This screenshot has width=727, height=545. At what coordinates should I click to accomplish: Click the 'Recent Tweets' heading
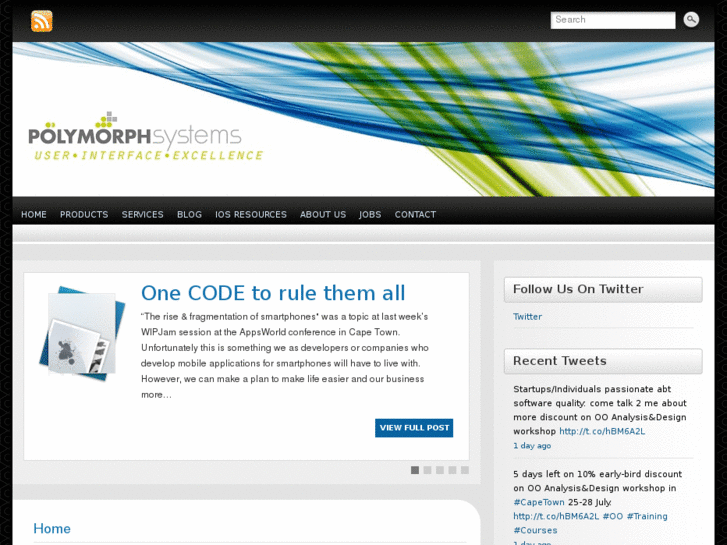[x=560, y=361]
